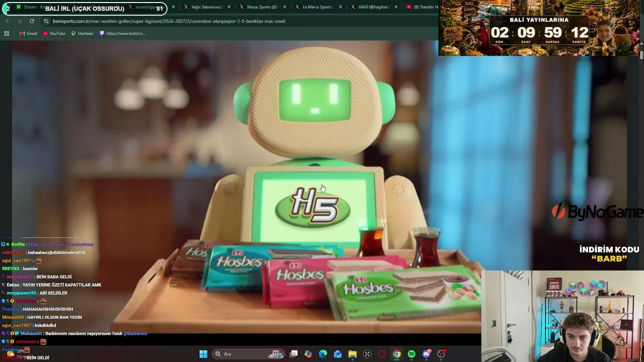Viewport: 644px width, 362px height.
Task: Close the Nexus Sports tab
Action: 285,7
